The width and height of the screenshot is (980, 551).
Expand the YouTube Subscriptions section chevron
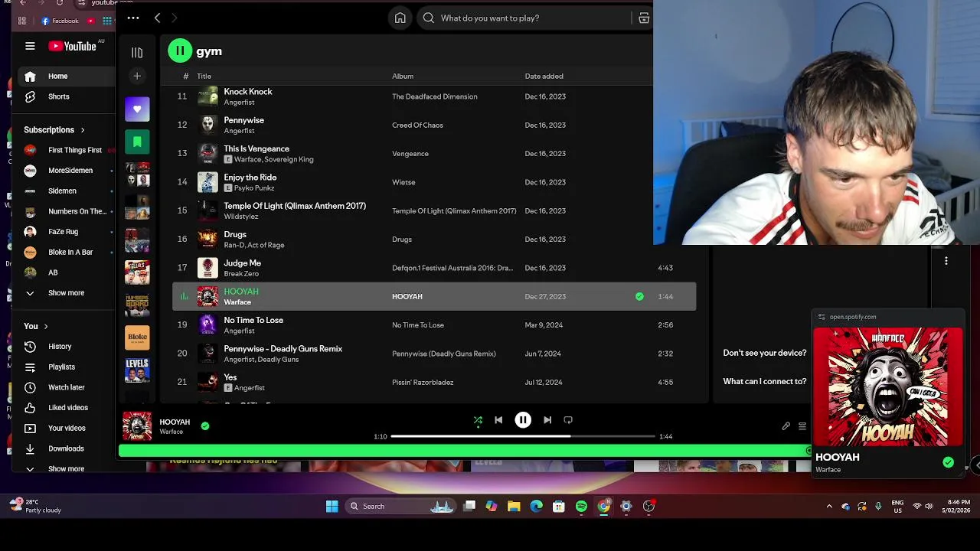click(x=83, y=130)
